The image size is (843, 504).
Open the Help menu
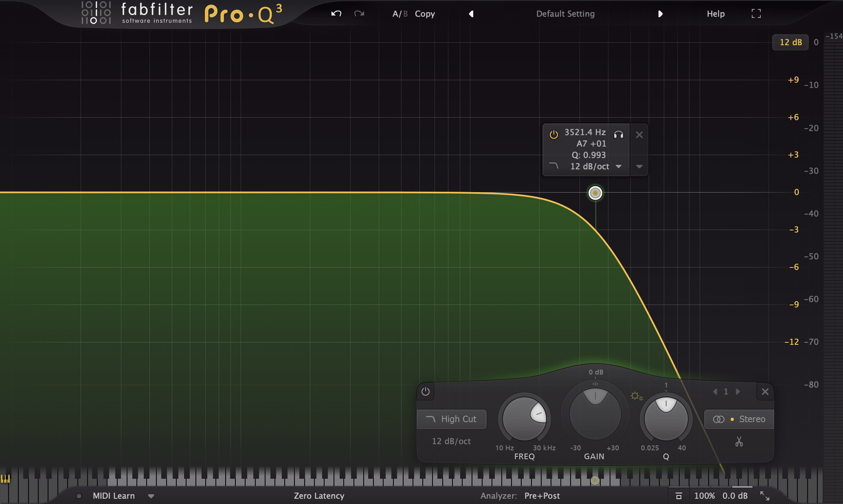point(716,14)
